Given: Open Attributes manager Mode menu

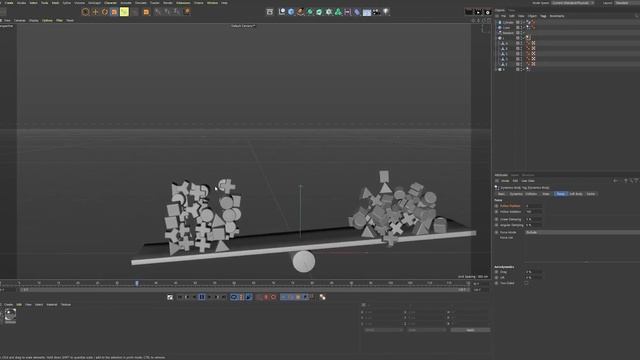Looking at the screenshot, I should click(505, 181).
